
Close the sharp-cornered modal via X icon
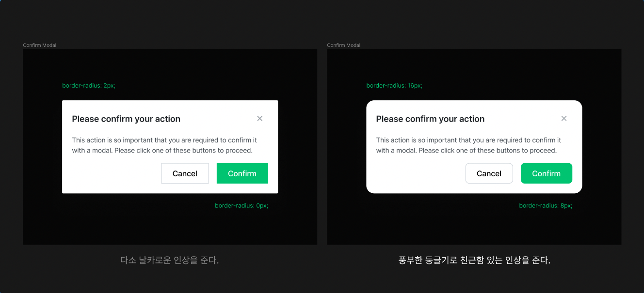point(260,119)
